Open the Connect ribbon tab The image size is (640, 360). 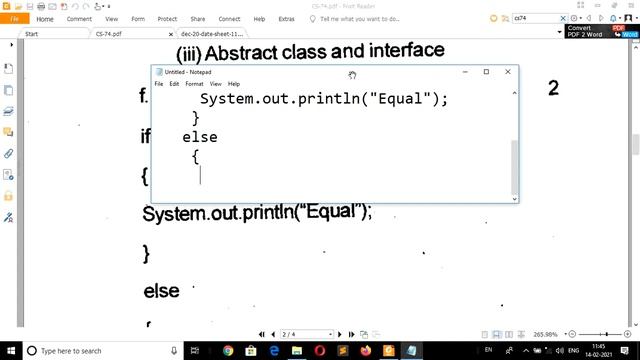click(x=229, y=19)
